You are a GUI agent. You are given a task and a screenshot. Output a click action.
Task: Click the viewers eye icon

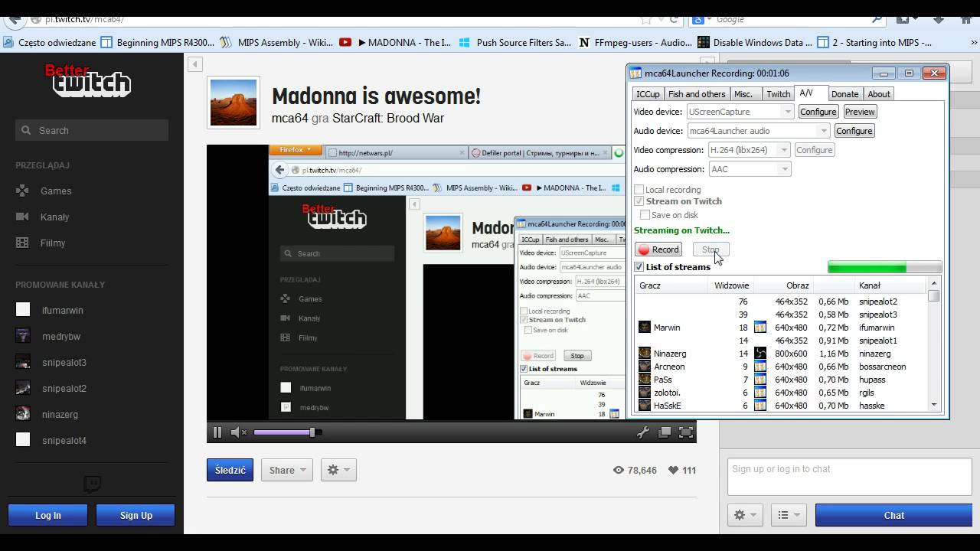tap(619, 470)
